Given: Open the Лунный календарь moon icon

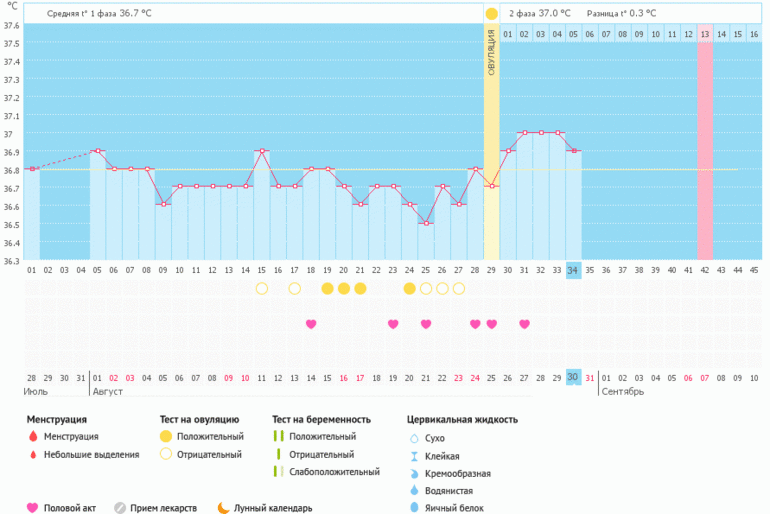Looking at the screenshot, I should point(223,508).
